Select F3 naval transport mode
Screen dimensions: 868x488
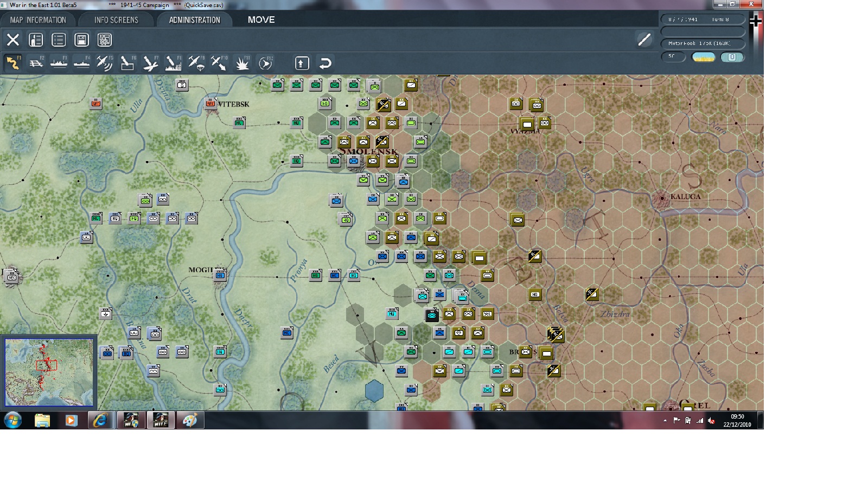(x=59, y=63)
